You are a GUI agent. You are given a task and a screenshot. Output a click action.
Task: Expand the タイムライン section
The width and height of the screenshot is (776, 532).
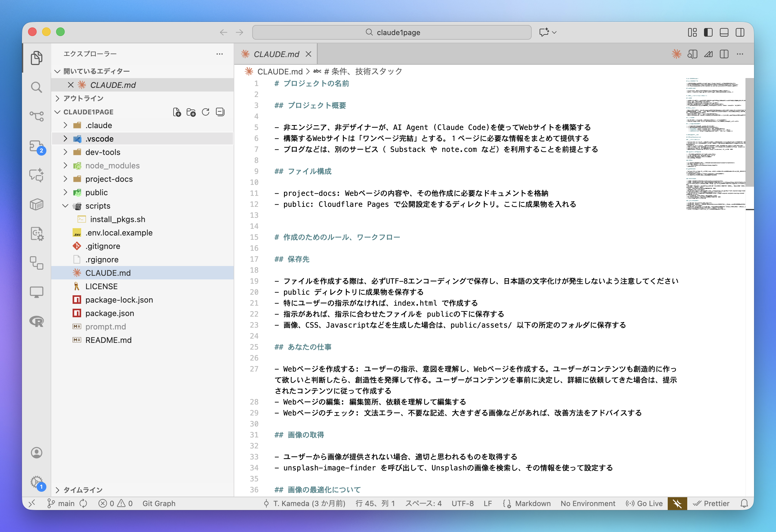point(83,490)
